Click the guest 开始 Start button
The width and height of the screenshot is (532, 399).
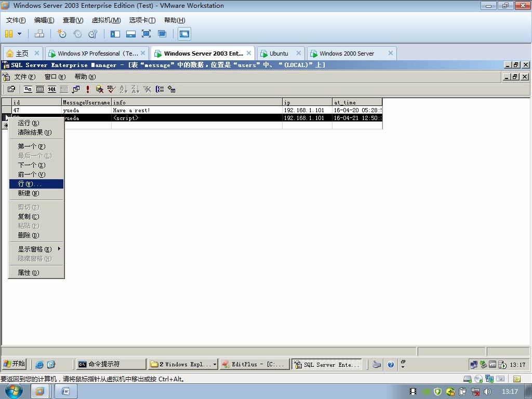point(14,364)
